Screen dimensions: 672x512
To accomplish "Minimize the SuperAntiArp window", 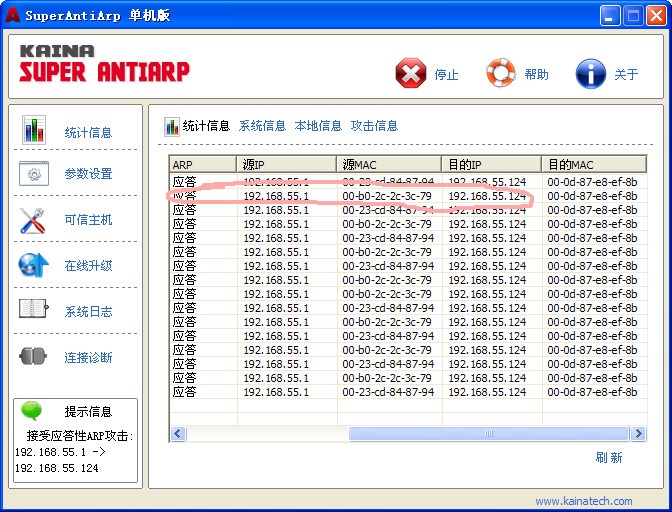I will [609, 16].
